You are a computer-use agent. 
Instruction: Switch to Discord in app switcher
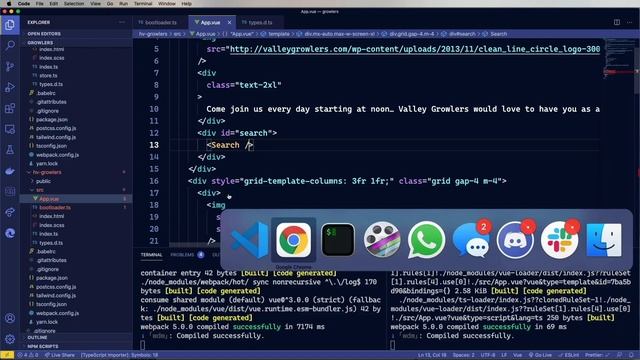click(515, 240)
